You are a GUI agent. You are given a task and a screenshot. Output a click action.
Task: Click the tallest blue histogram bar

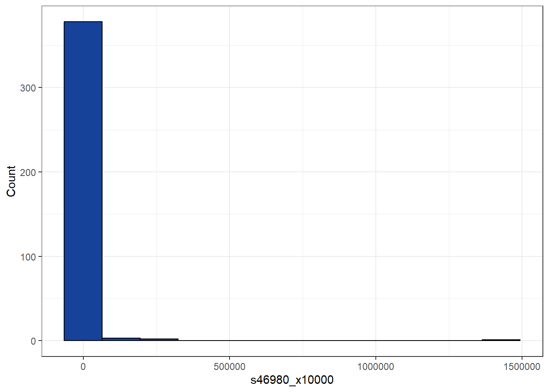click(x=83, y=181)
